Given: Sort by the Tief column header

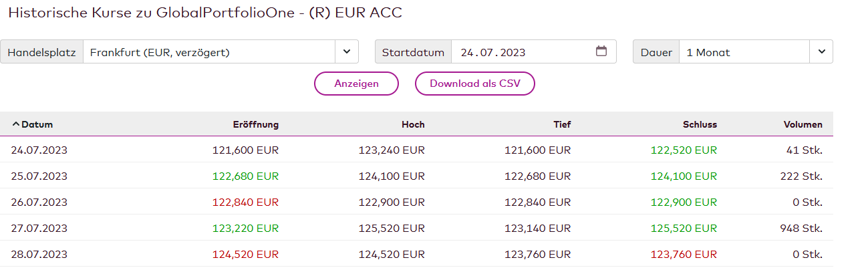Looking at the screenshot, I should pyautogui.click(x=562, y=124).
